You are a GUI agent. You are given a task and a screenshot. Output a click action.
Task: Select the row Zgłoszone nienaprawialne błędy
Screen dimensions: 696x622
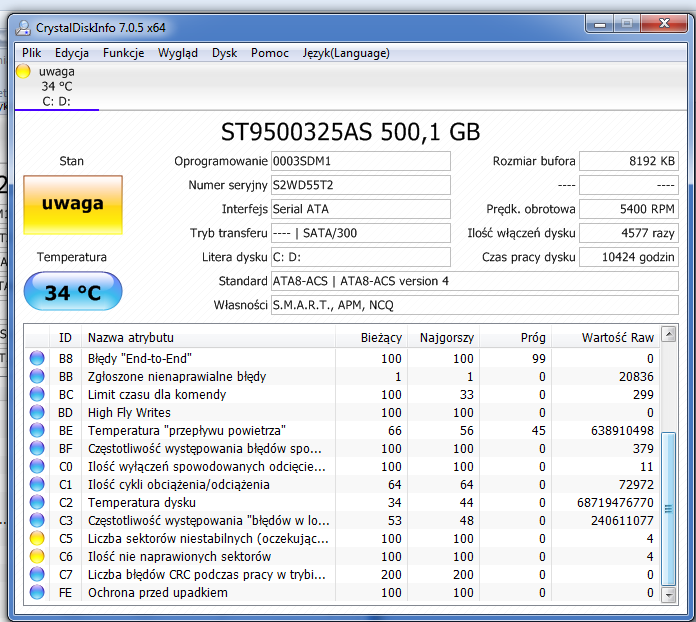tap(342, 376)
